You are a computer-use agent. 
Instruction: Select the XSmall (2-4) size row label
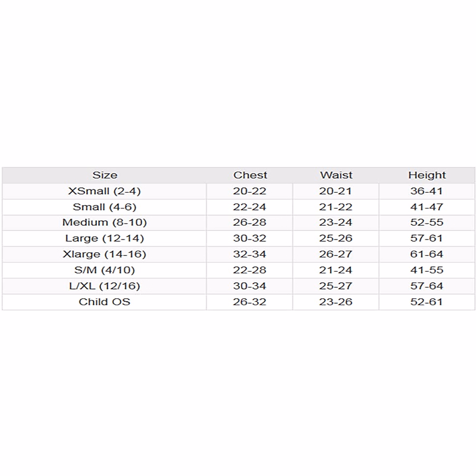(104, 191)
